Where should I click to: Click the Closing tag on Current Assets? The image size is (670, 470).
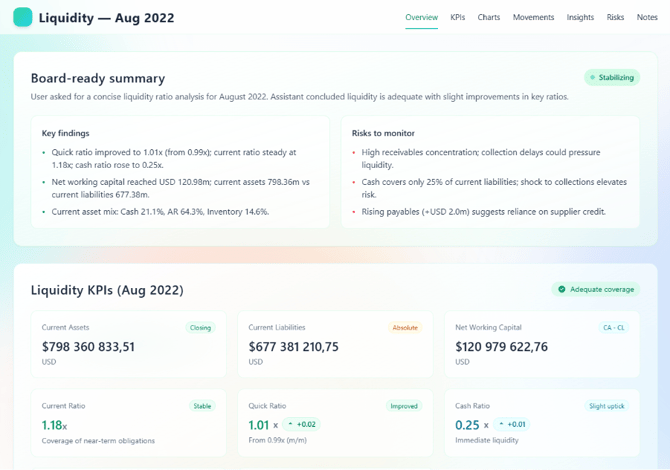[x=201, y=327]
